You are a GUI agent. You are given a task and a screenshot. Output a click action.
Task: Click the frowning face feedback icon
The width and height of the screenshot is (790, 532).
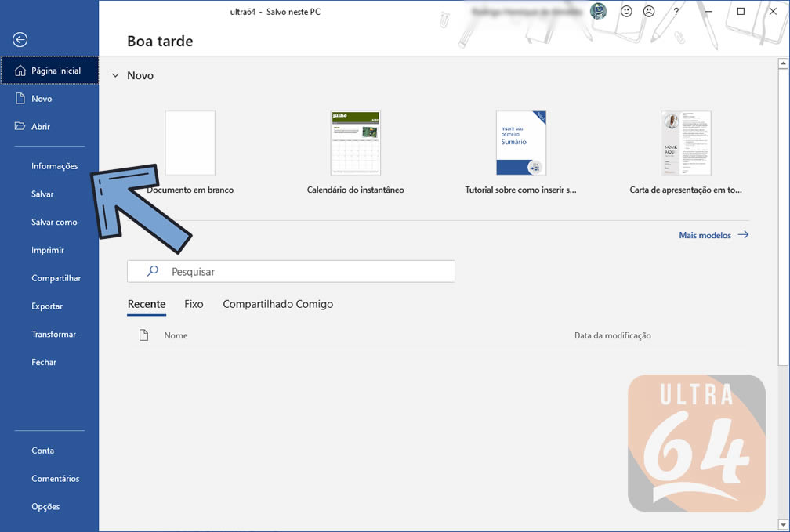(x=649, y=12)
